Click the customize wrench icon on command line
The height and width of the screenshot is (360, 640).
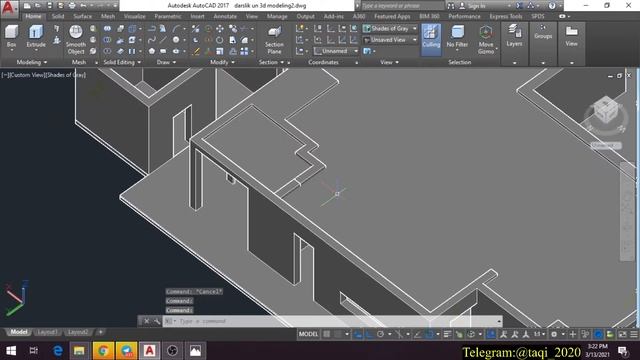click(157, 321)
